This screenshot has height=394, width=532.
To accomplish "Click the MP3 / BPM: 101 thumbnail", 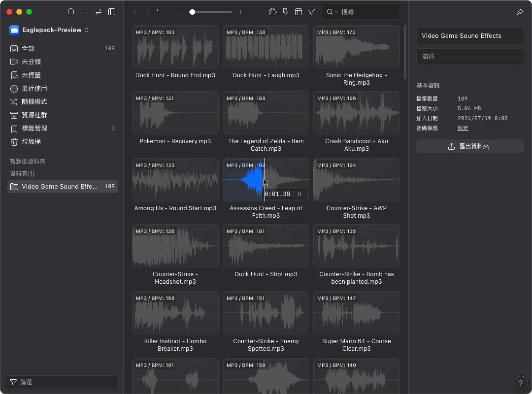I will coord(175,376).
